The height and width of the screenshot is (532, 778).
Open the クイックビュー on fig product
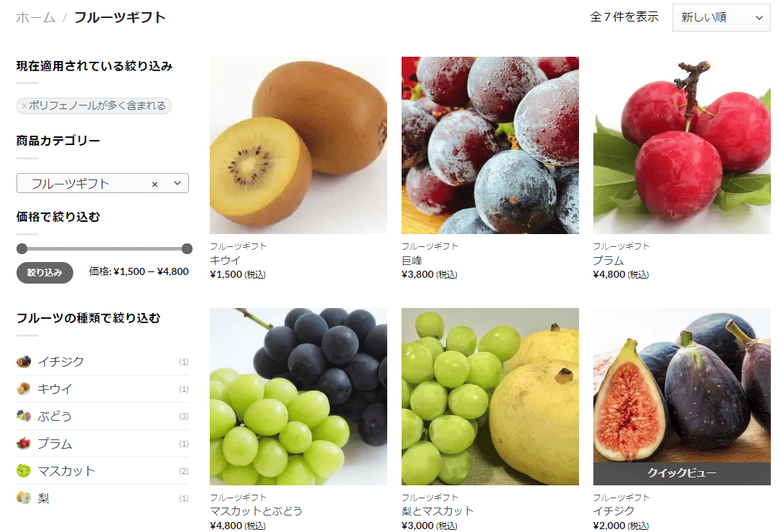(682, 473)
